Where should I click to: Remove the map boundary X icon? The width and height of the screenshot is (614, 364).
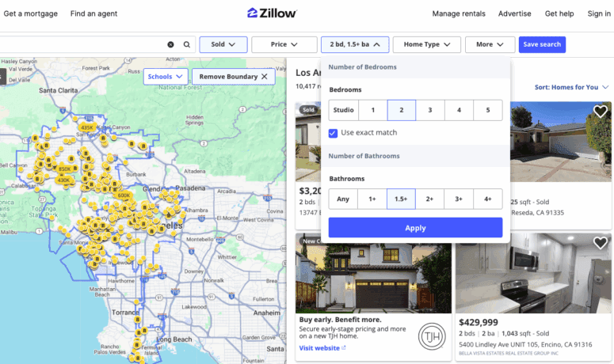point(265,77)
